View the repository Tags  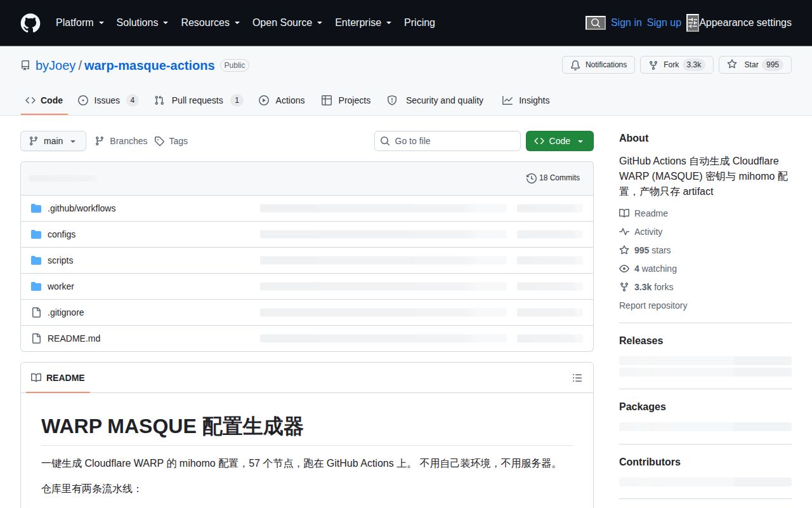[x=171, y=141]
